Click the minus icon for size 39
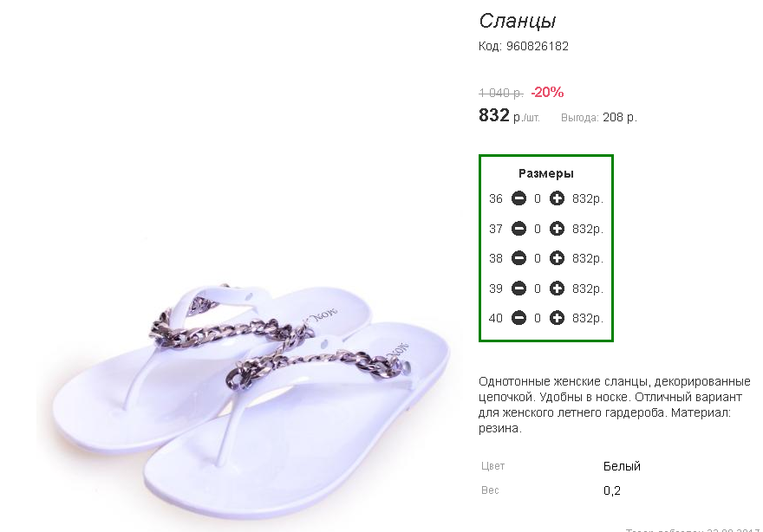 click(518, 289)
